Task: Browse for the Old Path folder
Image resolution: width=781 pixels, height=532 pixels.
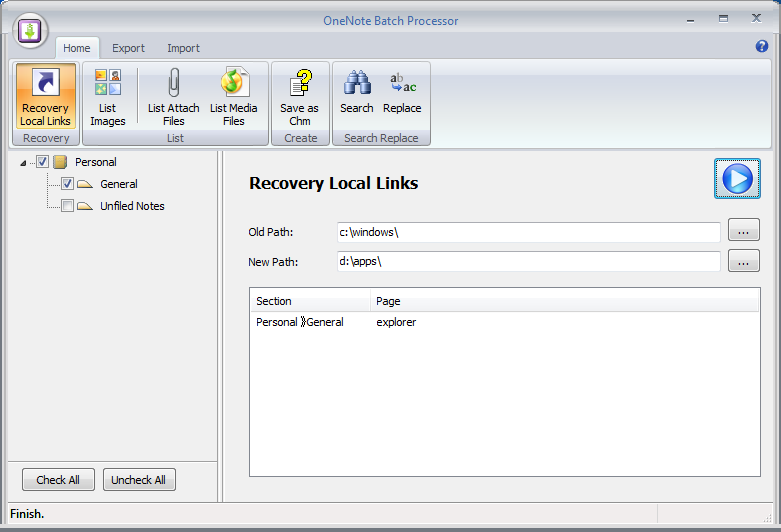Action: coord(744,230)
